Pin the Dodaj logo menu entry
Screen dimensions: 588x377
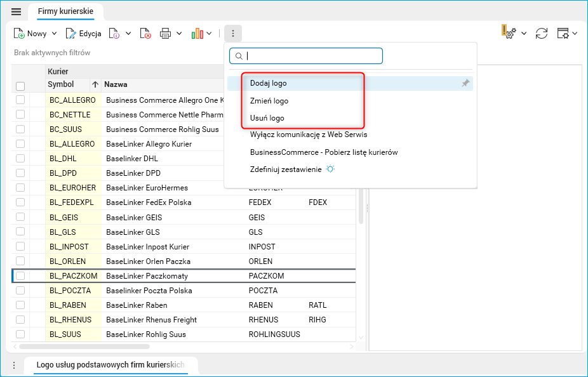[465, 83]
